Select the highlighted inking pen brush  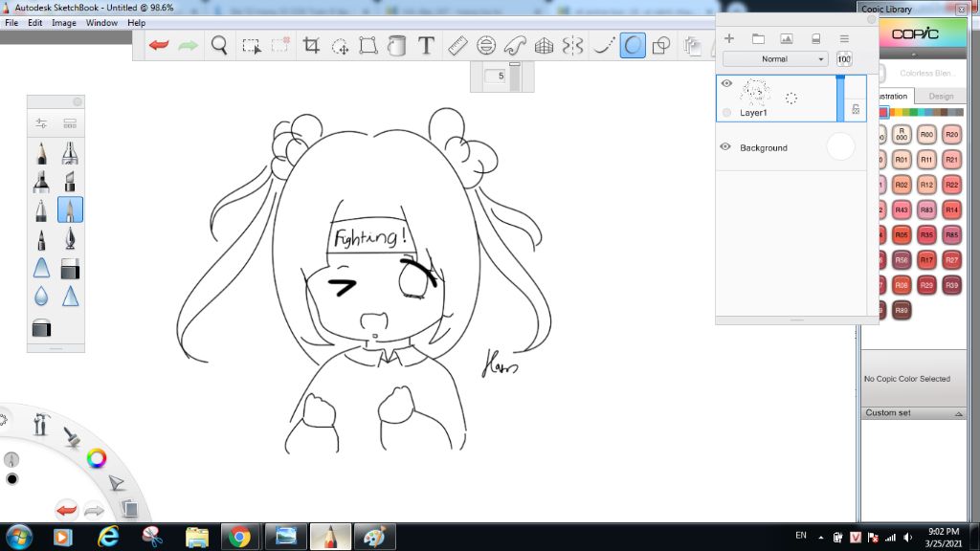pyautogui.click(x=70, y=209)
